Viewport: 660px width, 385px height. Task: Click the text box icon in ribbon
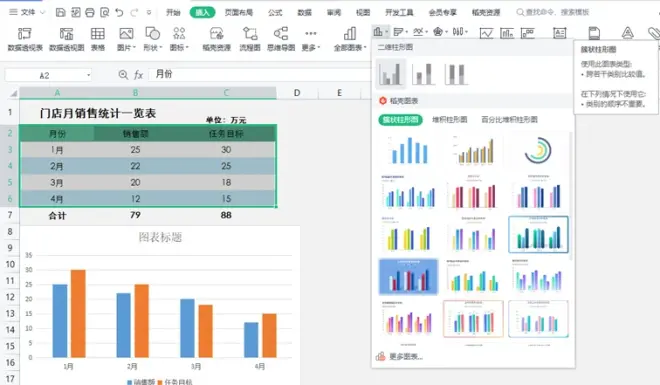pyautogui.click(x=559, y=33)
